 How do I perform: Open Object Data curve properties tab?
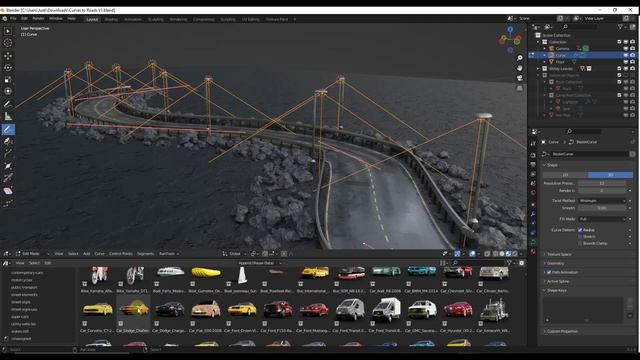coord(533,242)
